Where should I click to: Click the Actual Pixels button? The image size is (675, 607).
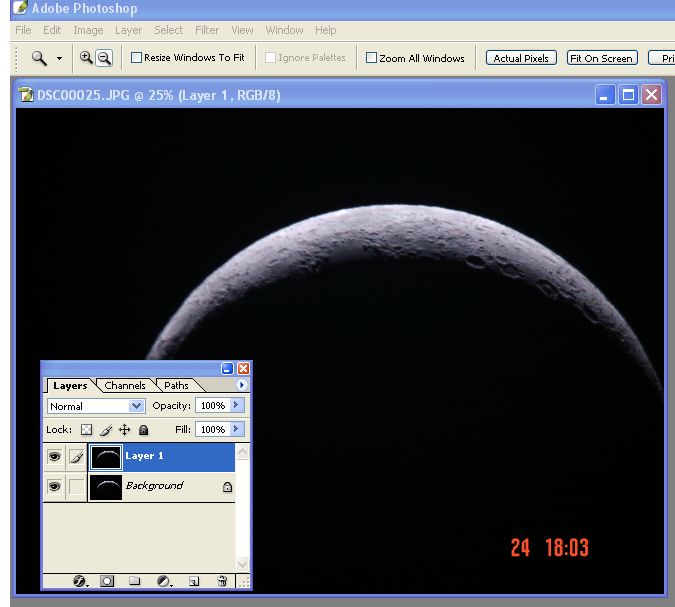[521, 58]
